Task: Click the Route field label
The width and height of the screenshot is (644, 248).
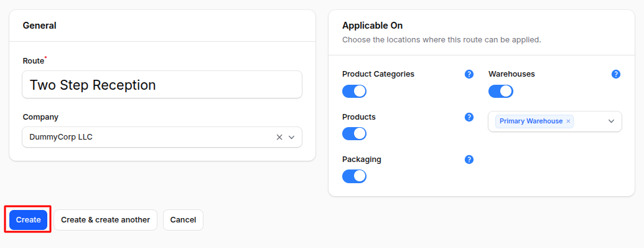Action: coord(33,61)
